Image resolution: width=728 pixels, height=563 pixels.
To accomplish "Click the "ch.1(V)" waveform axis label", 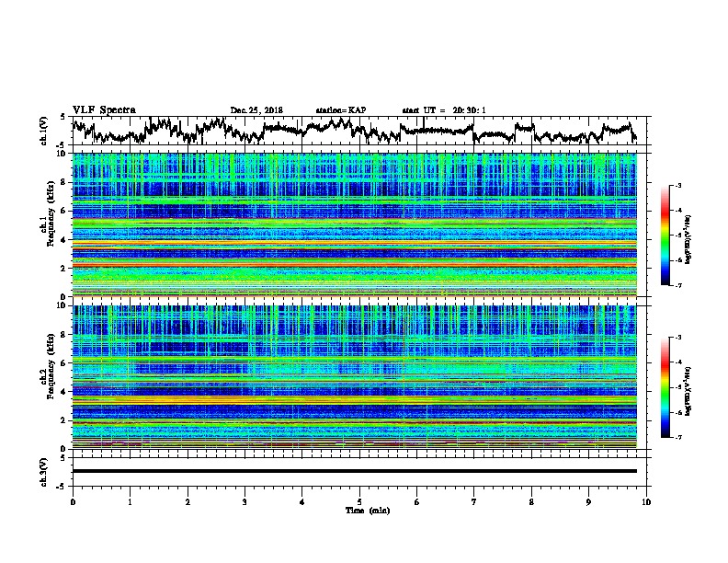I will point(43,131).
